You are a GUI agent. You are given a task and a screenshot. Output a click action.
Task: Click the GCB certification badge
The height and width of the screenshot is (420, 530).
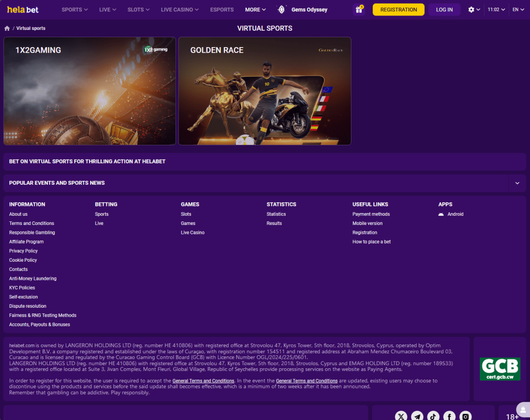(500, 369)
